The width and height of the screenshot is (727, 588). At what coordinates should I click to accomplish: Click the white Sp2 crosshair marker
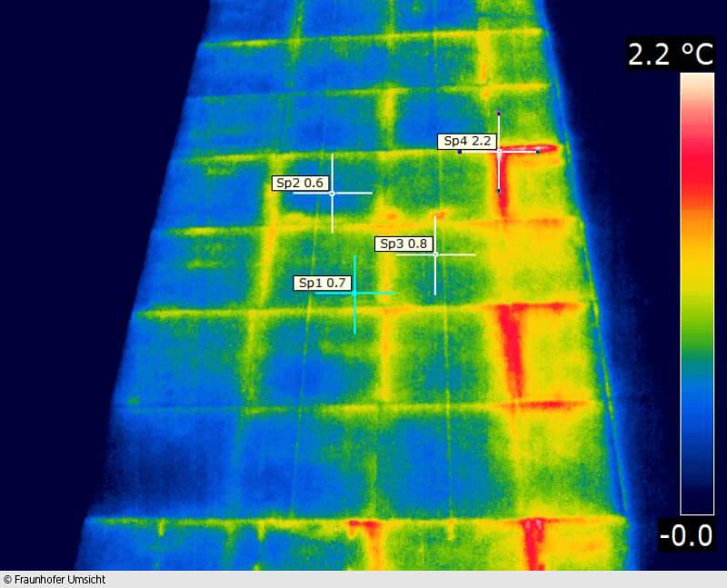pos(332,193)
